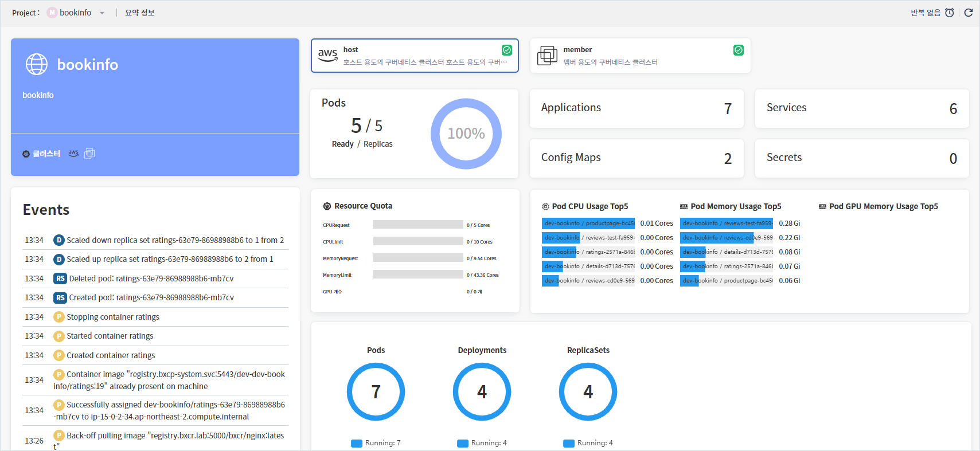Click the CPURequest quota progress bar

418,225
